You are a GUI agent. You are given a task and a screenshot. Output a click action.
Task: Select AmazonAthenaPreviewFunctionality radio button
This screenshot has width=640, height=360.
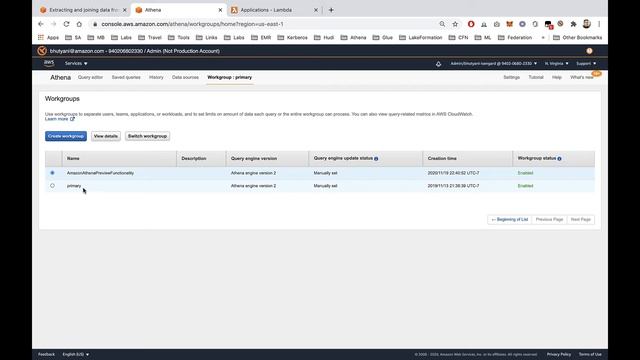pyautogui.click(x=52, y=173)
